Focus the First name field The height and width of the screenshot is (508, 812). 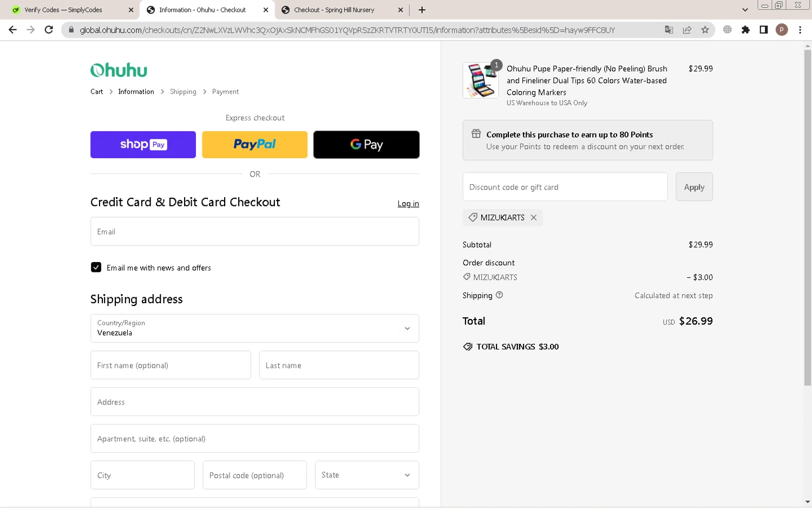[171, 365]
